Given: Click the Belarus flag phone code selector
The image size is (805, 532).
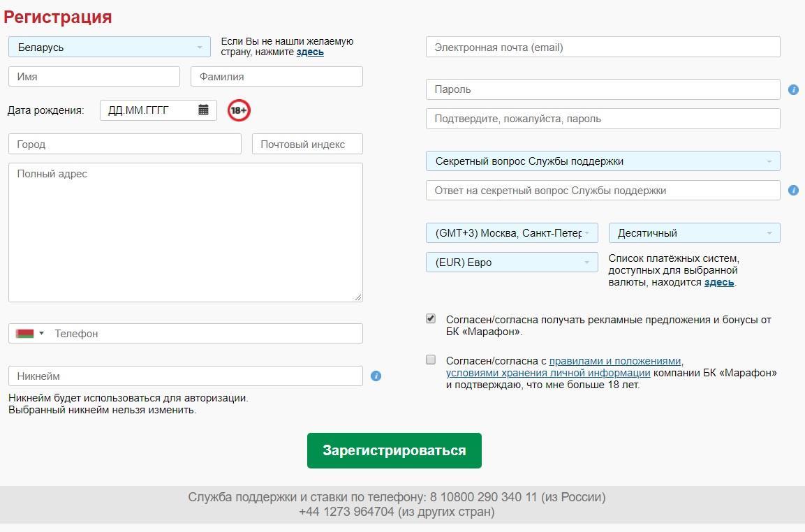Looking at the screenshot, I should 29,334.
